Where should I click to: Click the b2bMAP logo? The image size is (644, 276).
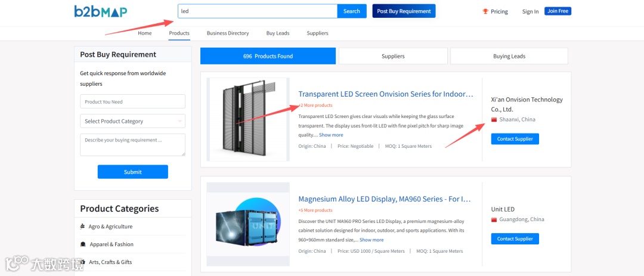(101, 11)
